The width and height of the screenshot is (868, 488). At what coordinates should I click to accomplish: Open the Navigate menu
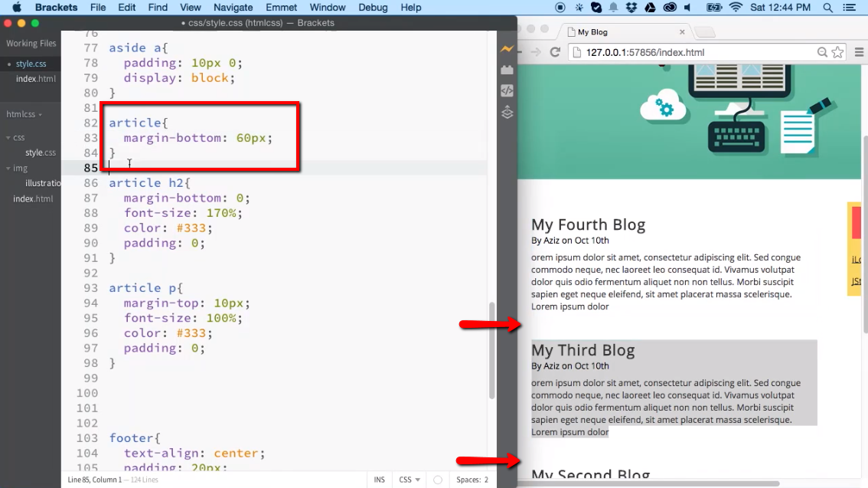pyautogui.click(x=233, y=8)
